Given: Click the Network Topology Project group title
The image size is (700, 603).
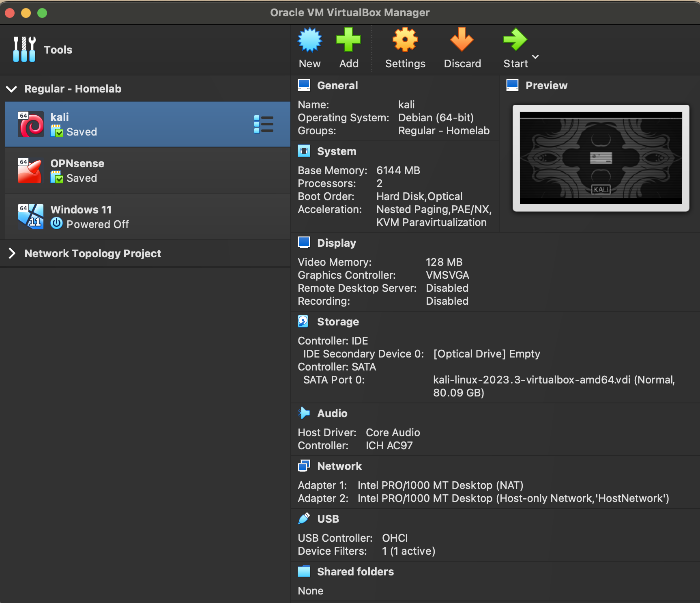Looking at the screenshot, I should click(93, 254).
